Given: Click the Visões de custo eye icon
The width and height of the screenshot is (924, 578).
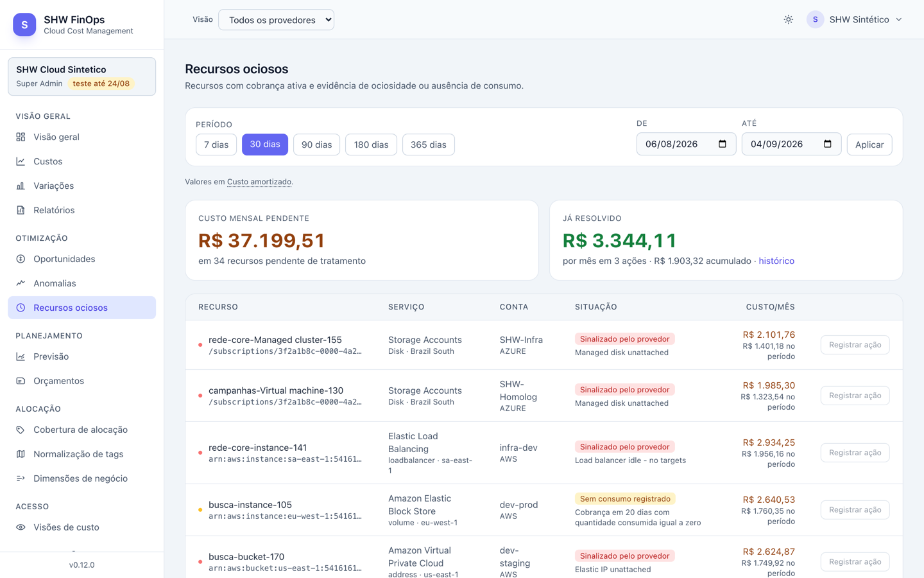Looking at the screenshot, I should 21,527.
